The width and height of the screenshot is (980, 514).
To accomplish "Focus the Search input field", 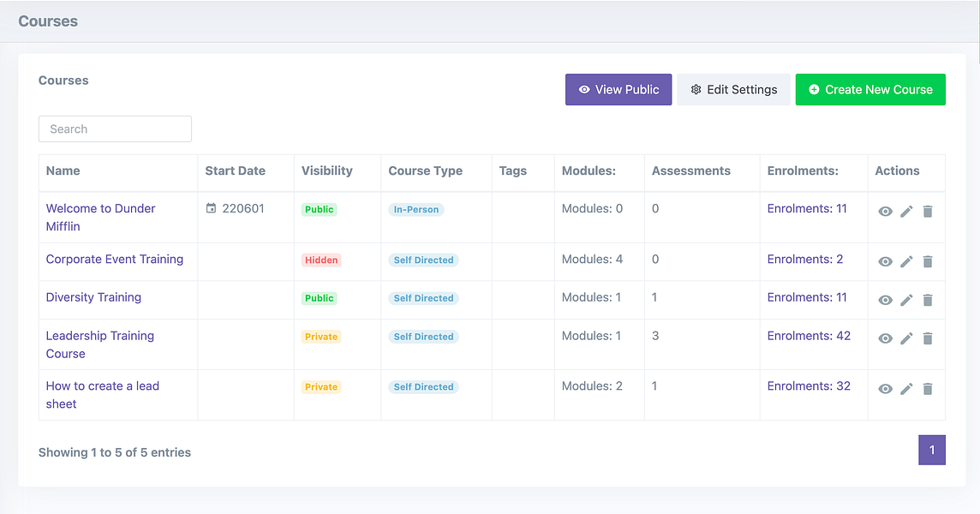I will pos(115,128).
